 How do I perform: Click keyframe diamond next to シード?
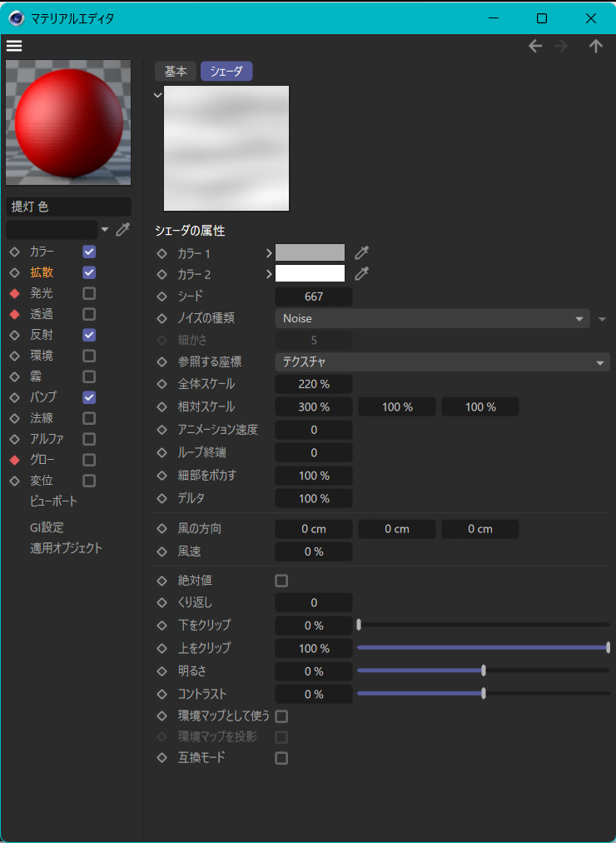[162, 297]
